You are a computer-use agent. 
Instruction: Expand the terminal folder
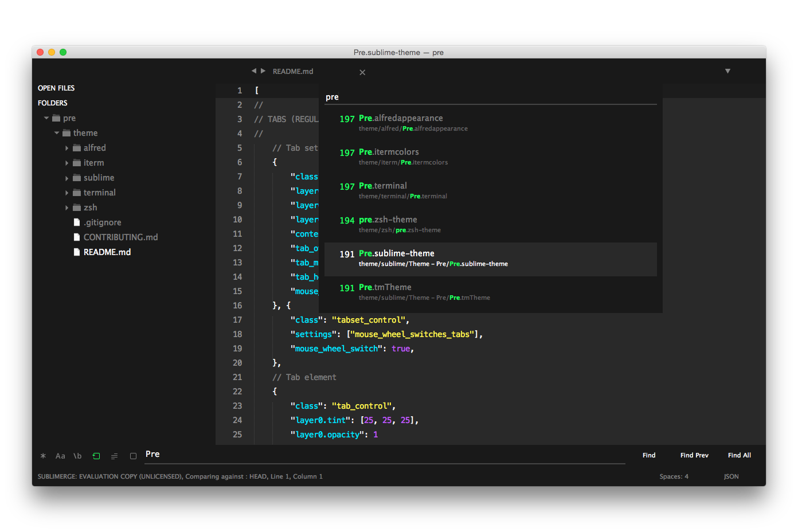[66, 193]
